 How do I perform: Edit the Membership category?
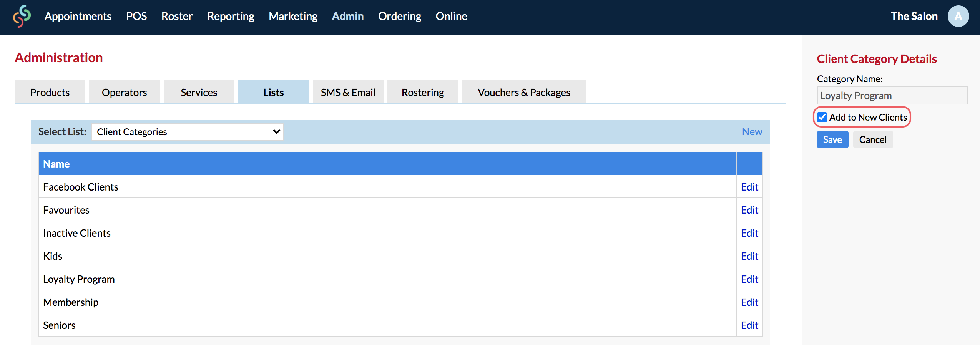tap(749, 302)
